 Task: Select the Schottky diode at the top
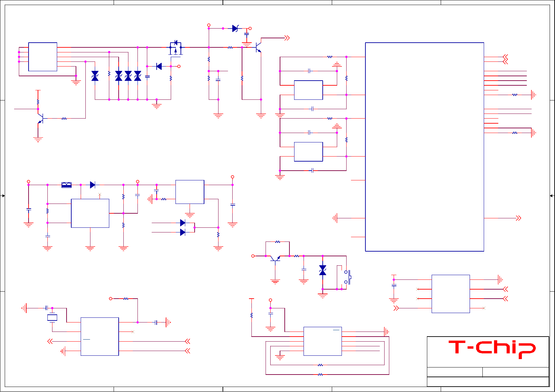click(235, 29)
